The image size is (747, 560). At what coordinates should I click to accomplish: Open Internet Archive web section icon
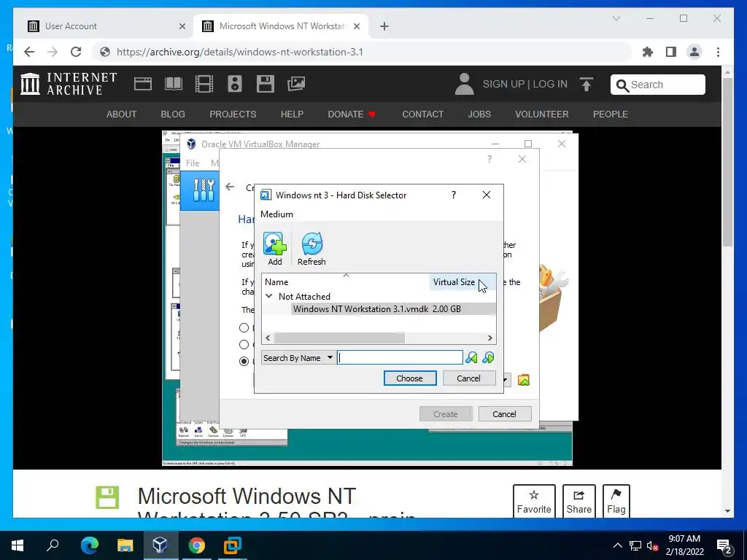coord(142,84)
